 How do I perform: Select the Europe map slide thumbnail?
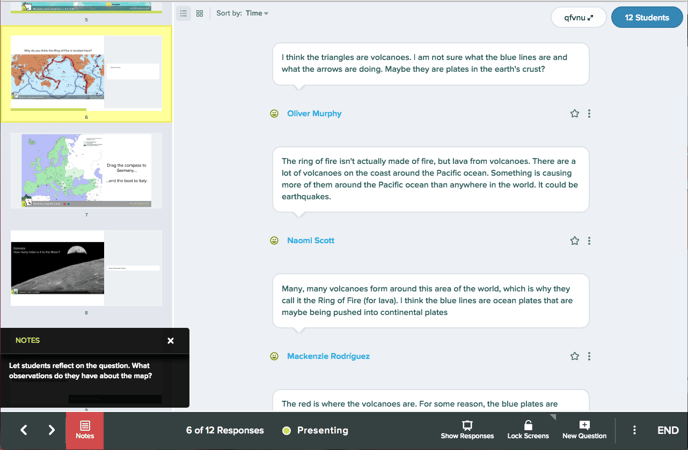pos(87,170)
